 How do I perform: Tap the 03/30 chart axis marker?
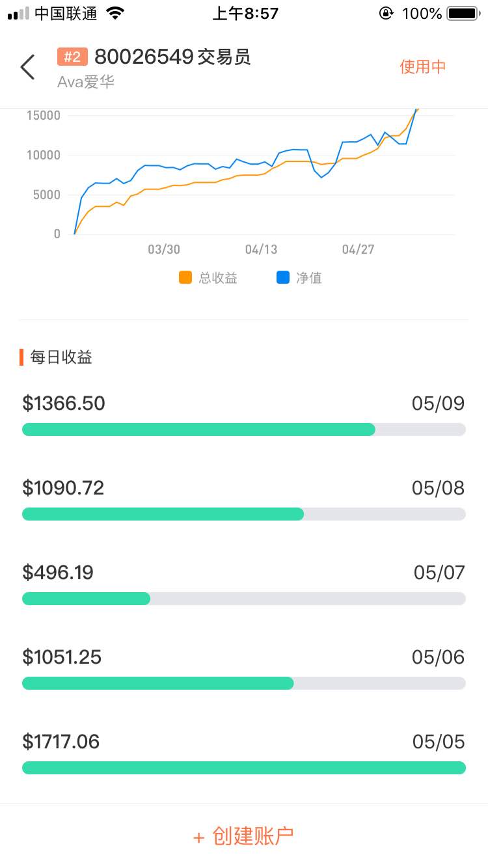click(164, 249)
